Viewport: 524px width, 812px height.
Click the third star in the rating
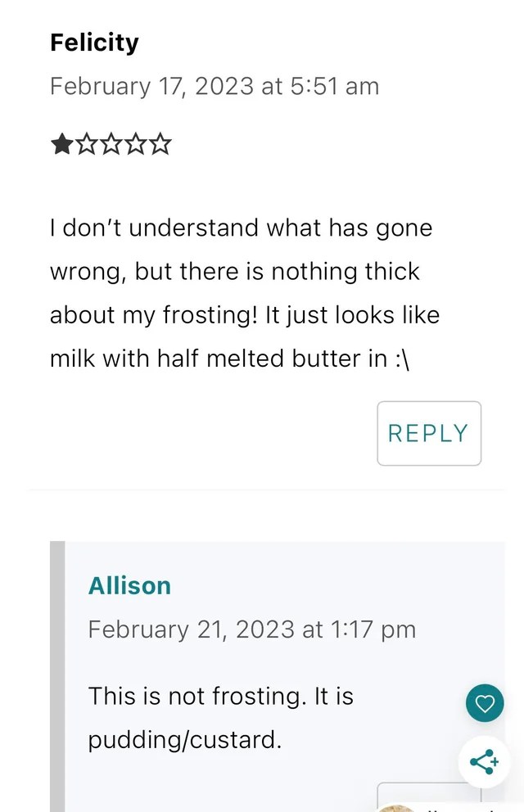point(111,146)
